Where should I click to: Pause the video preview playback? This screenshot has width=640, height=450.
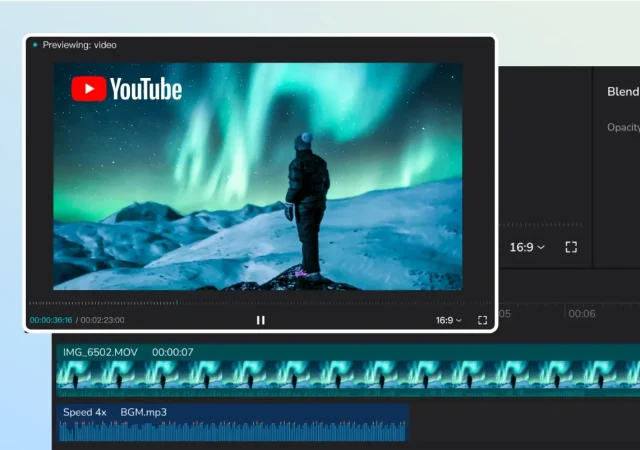click(261, 320)
